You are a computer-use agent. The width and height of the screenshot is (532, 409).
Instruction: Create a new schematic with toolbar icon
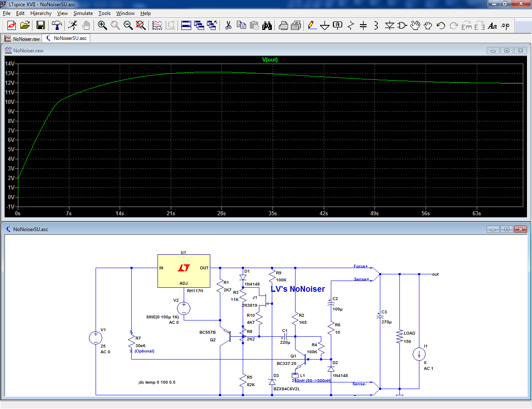coord(12,26)
